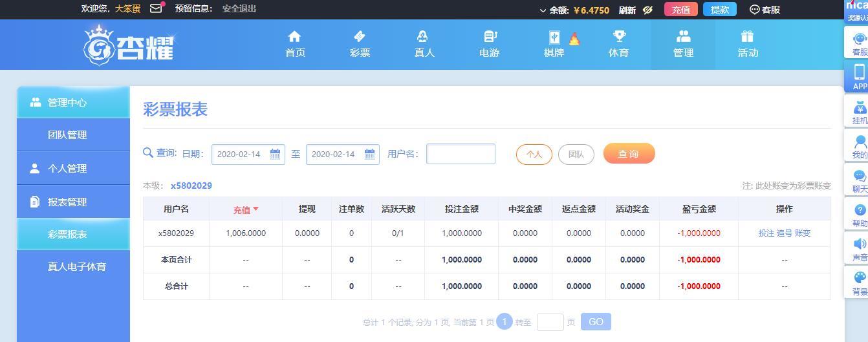Click the 用户名 search input field
The width and height of the screenshot is (868, 342).
(x=461, y=154)
